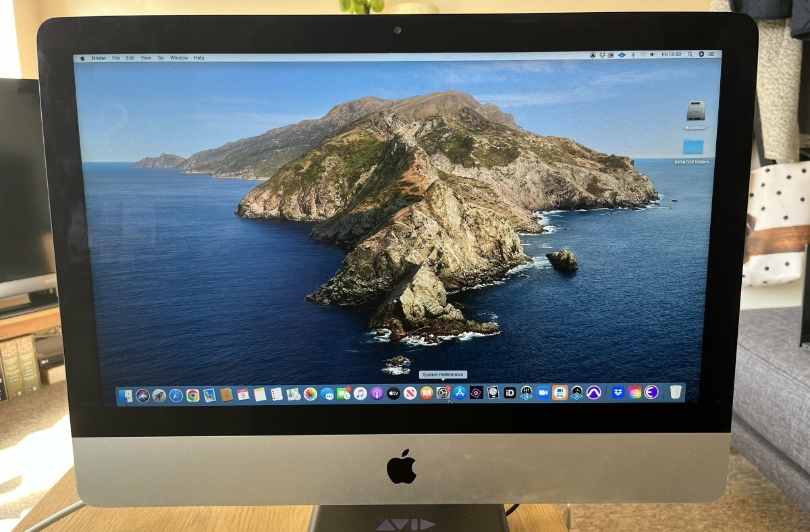This screenshot has height=532, width=810.
Task: Select the DESKTOP folders folder
Action: click(693, 148)
